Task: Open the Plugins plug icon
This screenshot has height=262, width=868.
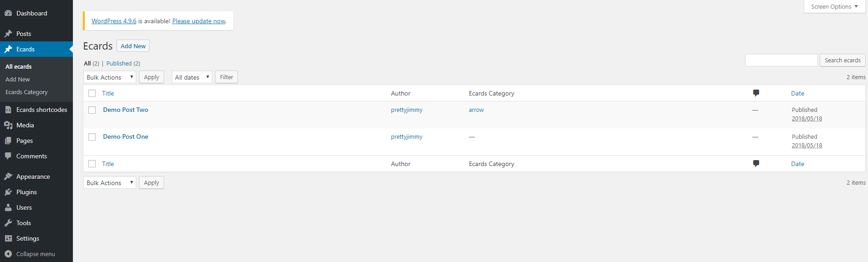Action: tap(8, 192)
